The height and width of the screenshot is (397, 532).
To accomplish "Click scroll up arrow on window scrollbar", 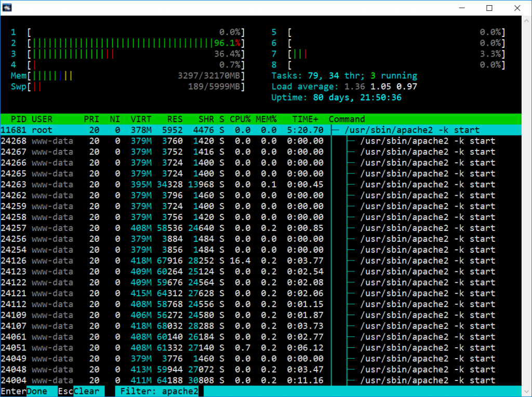I will (527, 20).
